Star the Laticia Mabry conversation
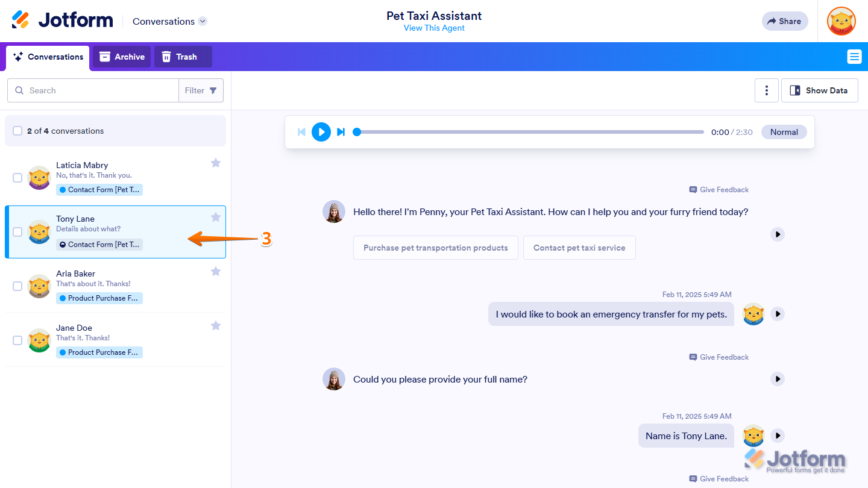The height and width of the screenshot is (488, 868). pos(216,163)
